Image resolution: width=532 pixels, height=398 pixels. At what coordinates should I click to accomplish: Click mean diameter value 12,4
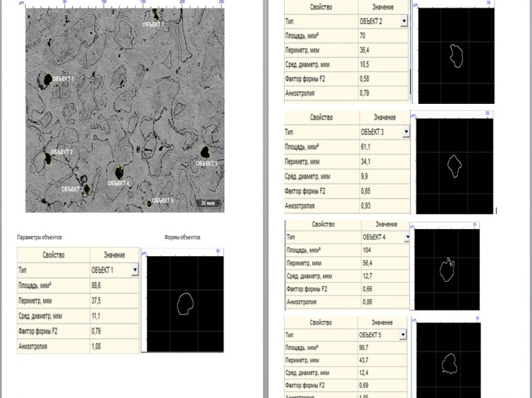pos(364,372)
